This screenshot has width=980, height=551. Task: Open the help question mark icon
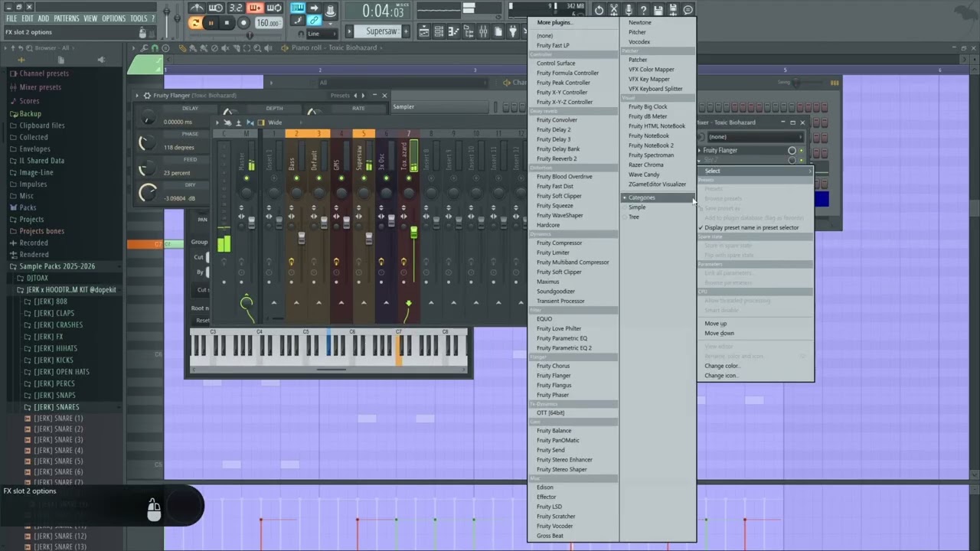click(x=643, y=10)
